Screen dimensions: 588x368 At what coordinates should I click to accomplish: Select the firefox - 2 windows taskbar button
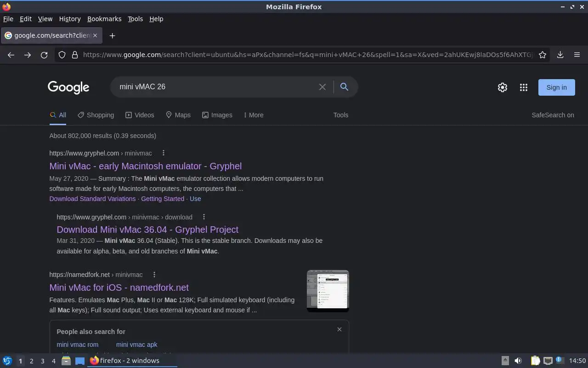[132, 361]
